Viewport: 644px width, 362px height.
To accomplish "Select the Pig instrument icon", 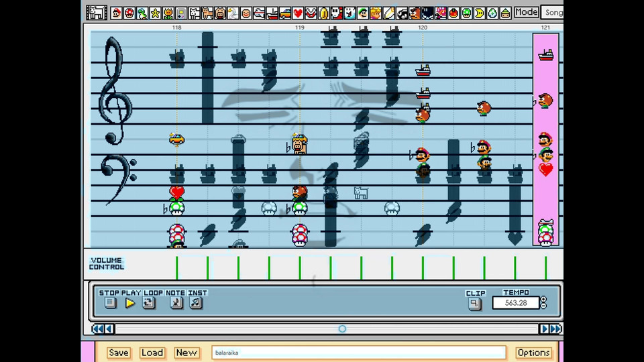I will coord(220,13).
